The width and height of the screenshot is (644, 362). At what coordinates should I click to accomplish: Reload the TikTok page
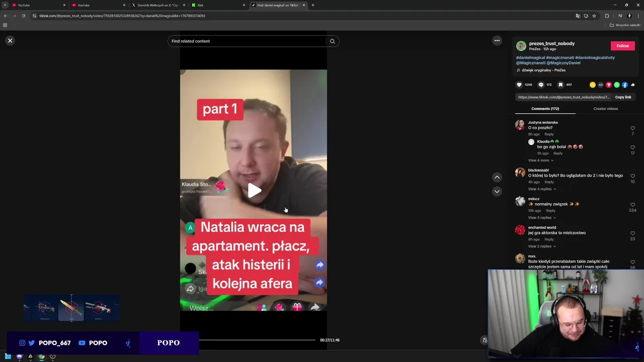click(x=23, y=16)
